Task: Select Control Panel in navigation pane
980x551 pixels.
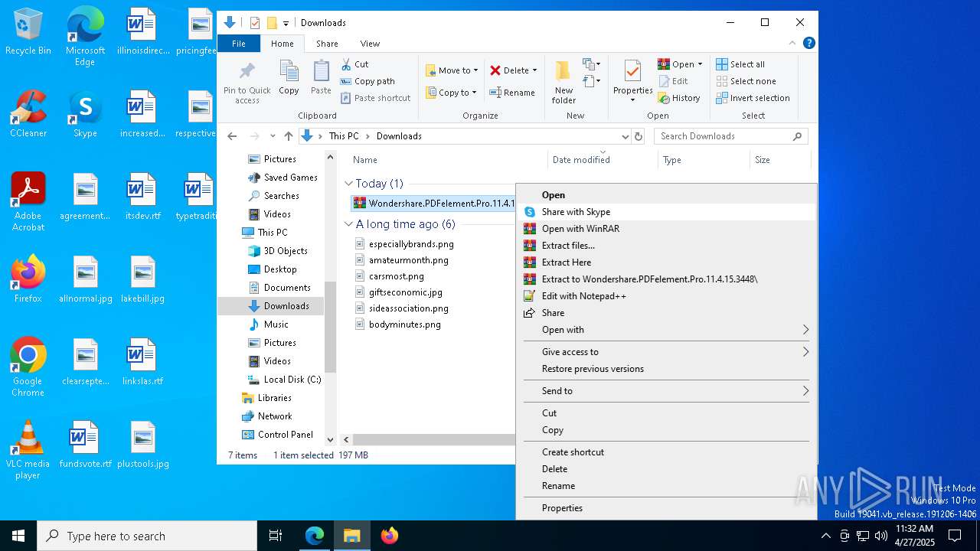Action: point(285,435)
